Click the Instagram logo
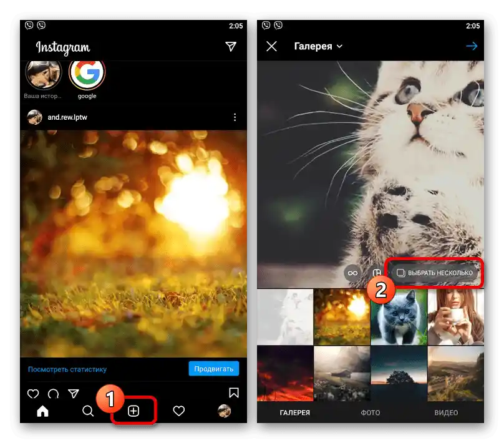The image size is (504, 443). point(63,48)
